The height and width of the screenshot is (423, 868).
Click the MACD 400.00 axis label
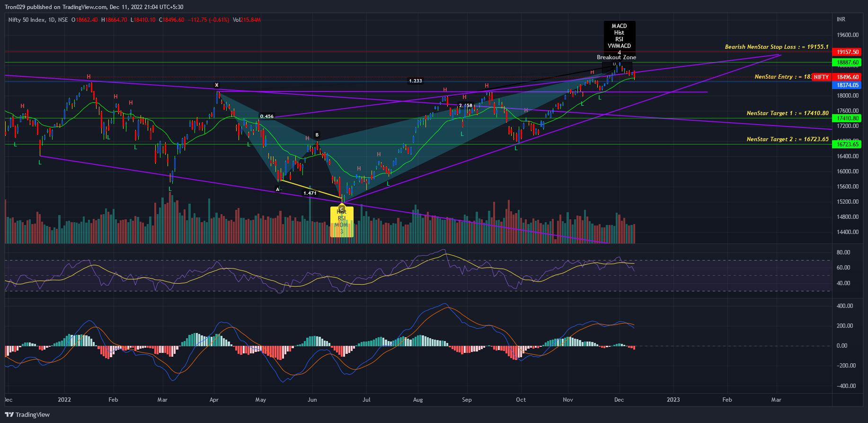pos(845,306)
